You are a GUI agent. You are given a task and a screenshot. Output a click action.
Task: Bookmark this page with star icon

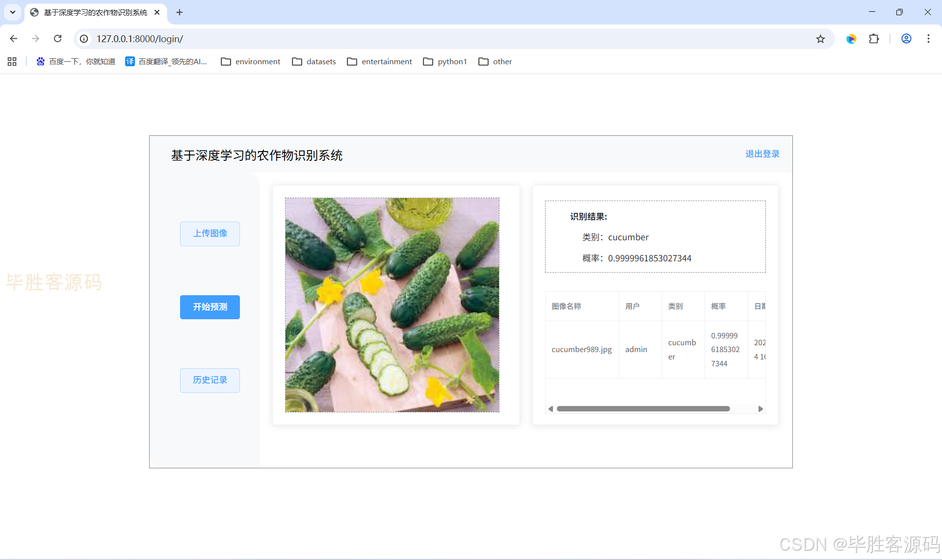pyautogui.click(x=820, y=39)
